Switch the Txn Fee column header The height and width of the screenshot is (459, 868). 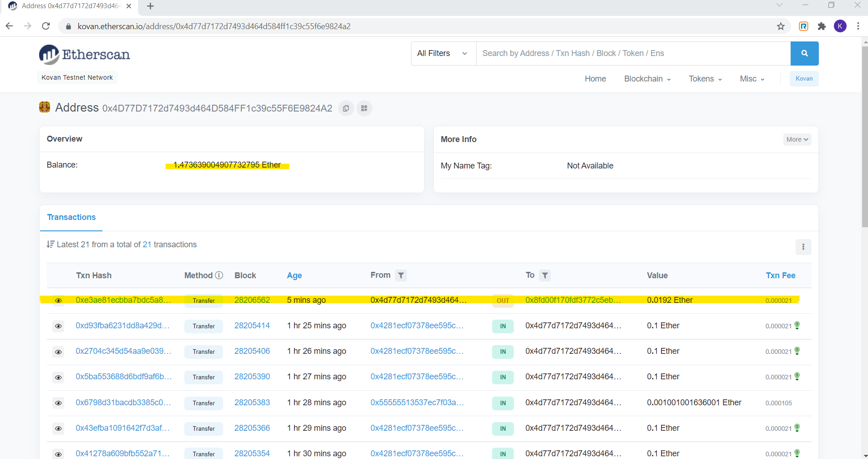point(780,275)
